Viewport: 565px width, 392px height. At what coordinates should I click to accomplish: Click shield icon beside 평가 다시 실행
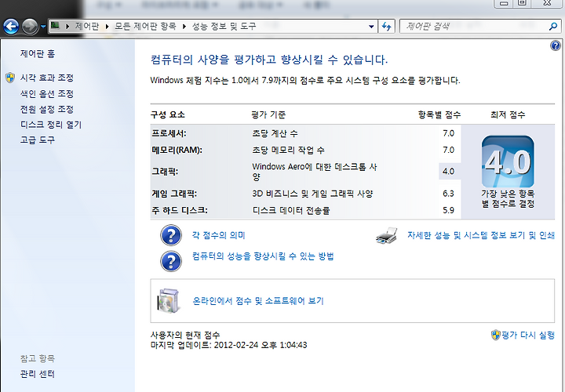(496, 335)
